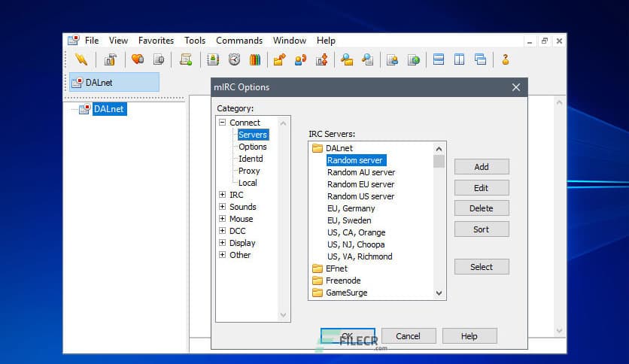Select the EU, Sweden server
The image size is (629, 364).
(349, 220)
